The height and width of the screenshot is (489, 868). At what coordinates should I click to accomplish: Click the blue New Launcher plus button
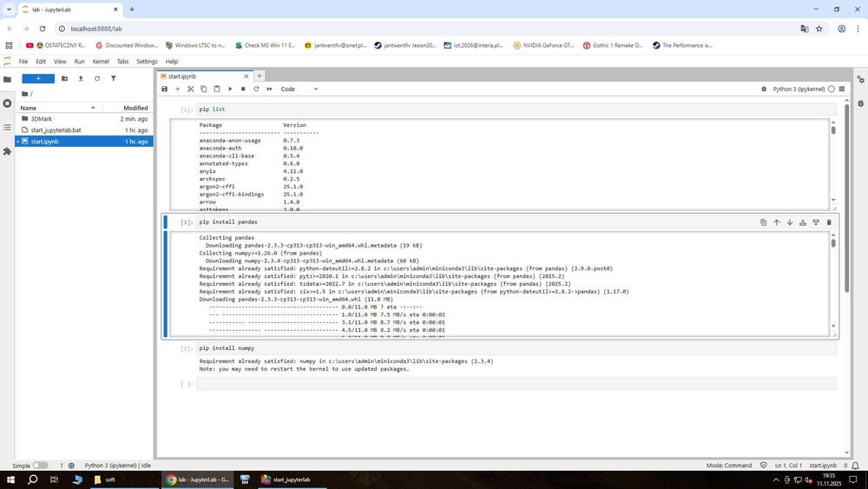(38, 79)
